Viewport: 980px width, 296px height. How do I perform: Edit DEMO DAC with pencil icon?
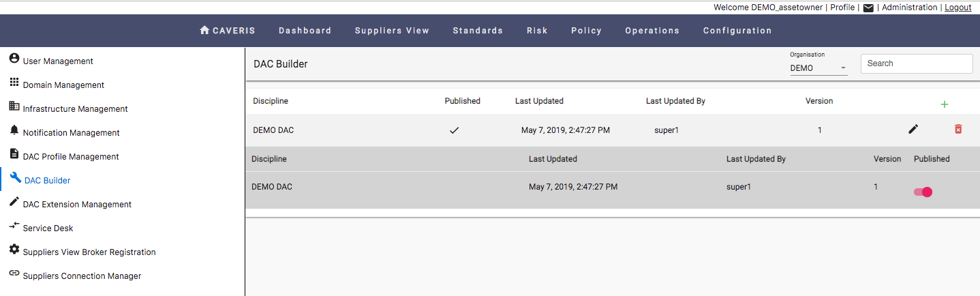coord(913,129)
